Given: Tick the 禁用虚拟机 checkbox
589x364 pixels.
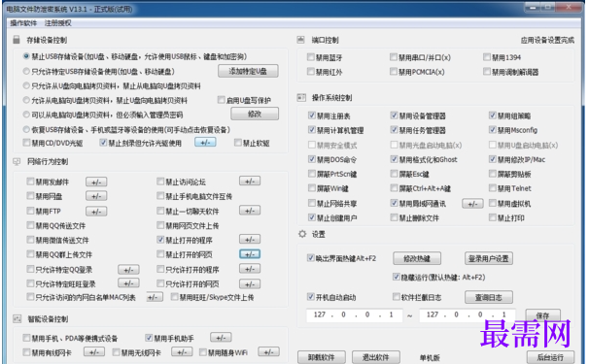Looking at the screenshot, I should click(x=493, y=204).
